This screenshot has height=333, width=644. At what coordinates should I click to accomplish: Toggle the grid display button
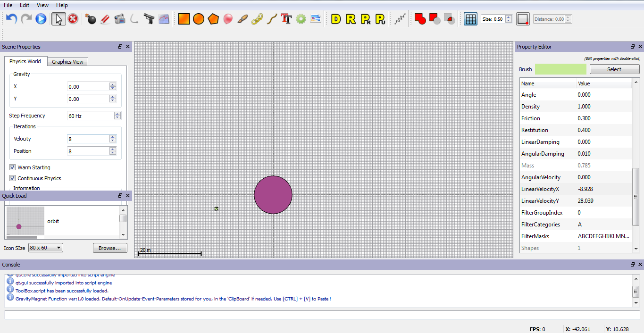(470, 19)
